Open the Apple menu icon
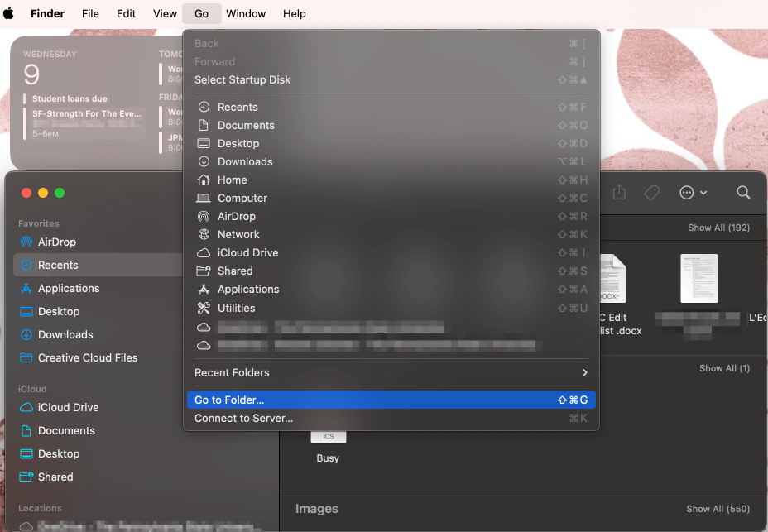Viewport: 768px width, 532px height. 9,13
